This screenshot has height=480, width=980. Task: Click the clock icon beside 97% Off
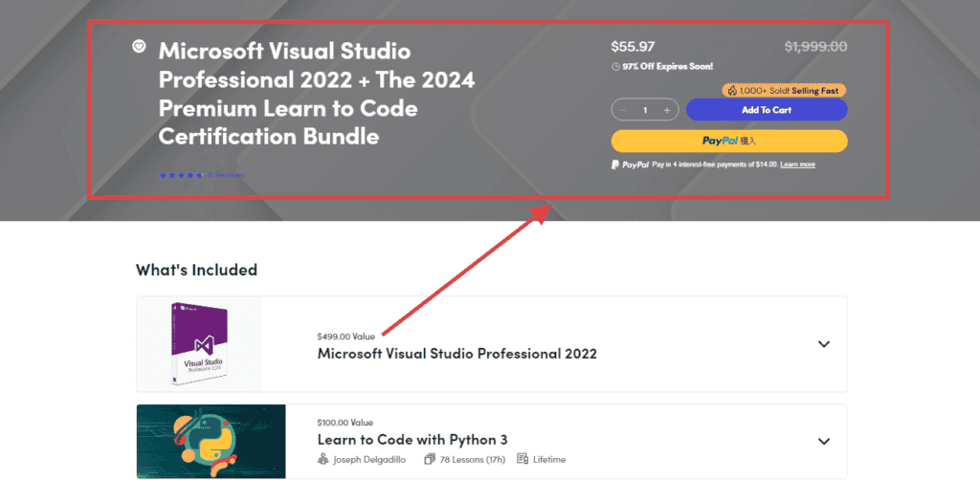click(615, 67)
